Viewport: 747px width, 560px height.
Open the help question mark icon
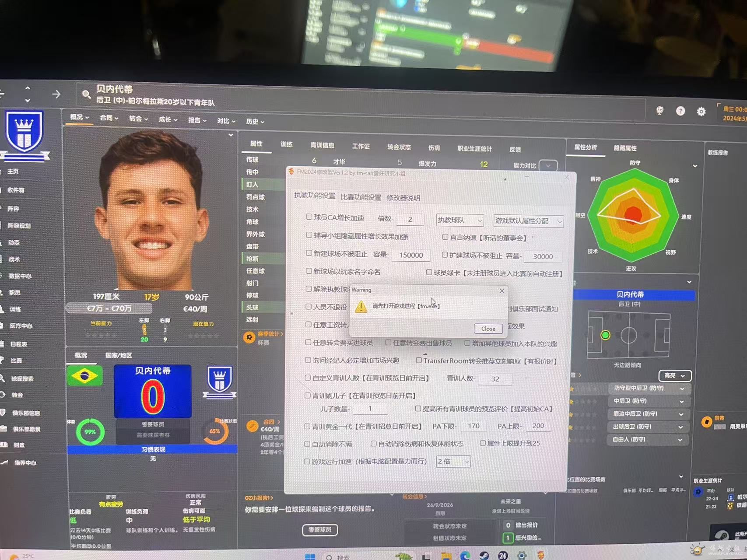click(680, 111)
